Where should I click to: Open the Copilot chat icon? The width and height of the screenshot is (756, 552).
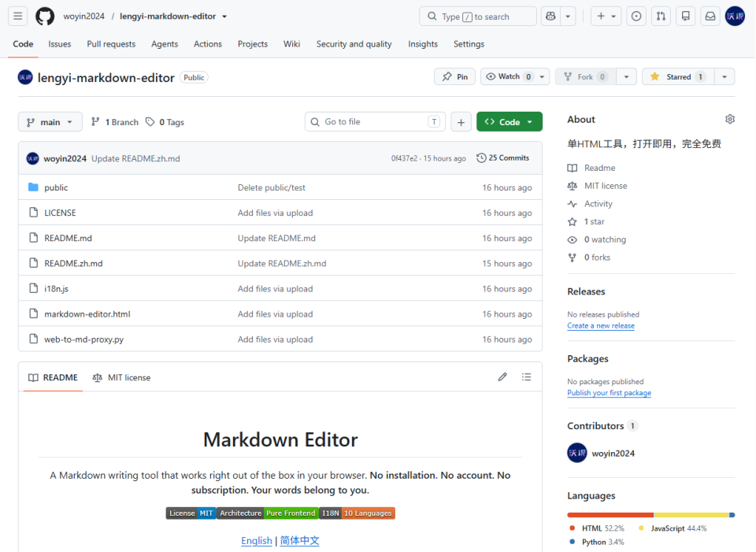[x=550, y=17]
